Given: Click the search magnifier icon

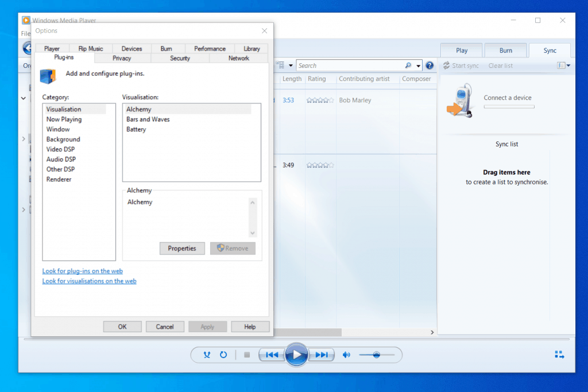Looking at the screenshot, I should [x=408, y=66].
